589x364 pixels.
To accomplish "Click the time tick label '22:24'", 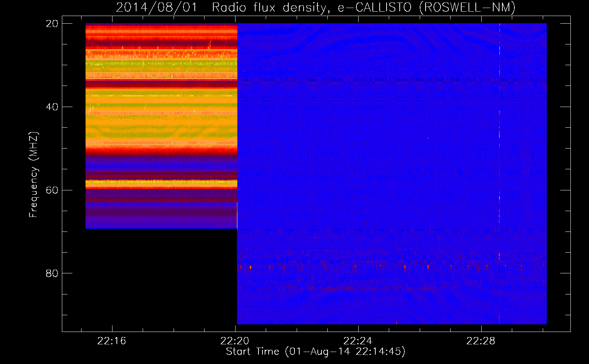I will coord(358,341).
